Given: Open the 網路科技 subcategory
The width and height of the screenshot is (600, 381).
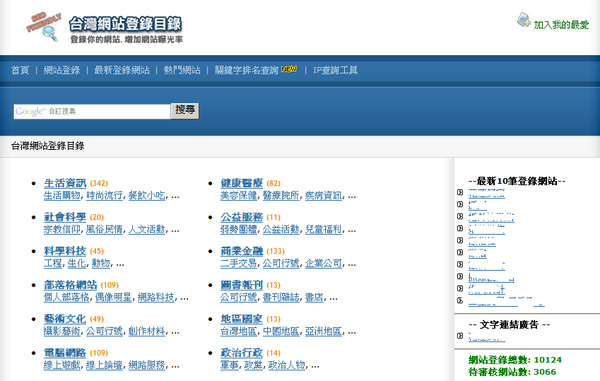Looking at the screenshot, I should pyautogui.click(x=156, y=297).
